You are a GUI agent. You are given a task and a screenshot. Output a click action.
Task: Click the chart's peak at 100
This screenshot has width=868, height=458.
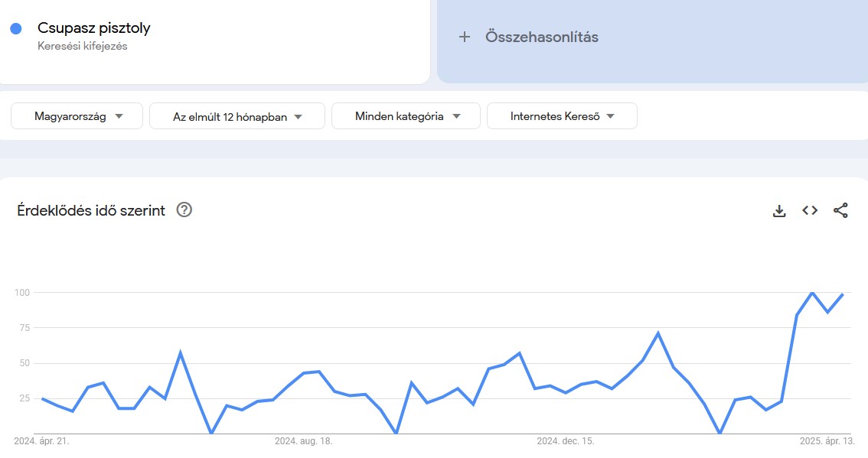[x=812, y=293]
